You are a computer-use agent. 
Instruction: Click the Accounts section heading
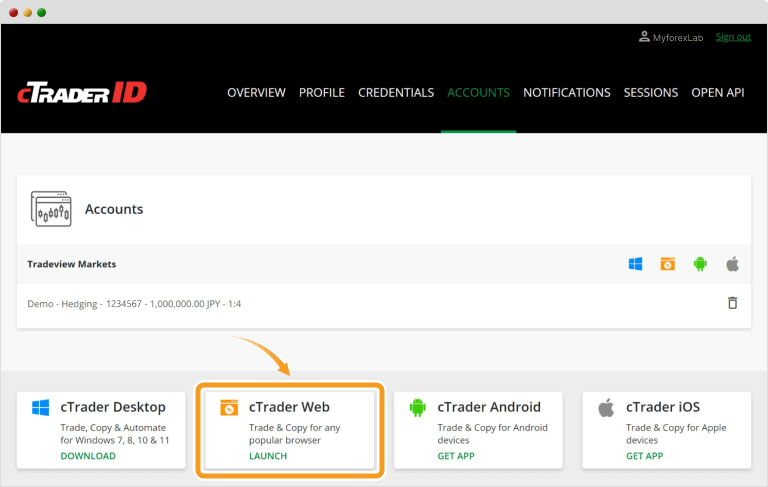[x=114, y=209]
